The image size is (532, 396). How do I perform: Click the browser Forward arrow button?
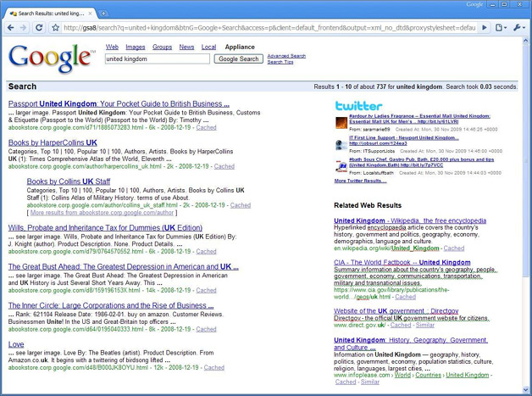[x=24, y=27]
